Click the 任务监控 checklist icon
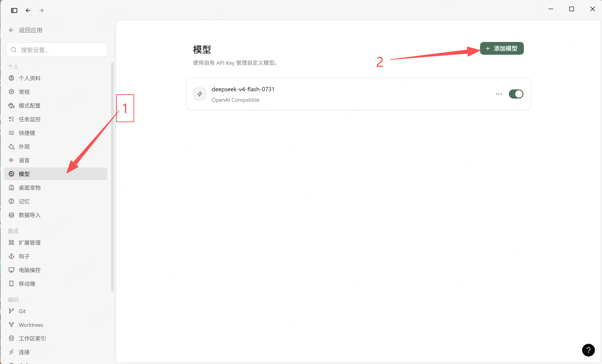 [11, 119]
